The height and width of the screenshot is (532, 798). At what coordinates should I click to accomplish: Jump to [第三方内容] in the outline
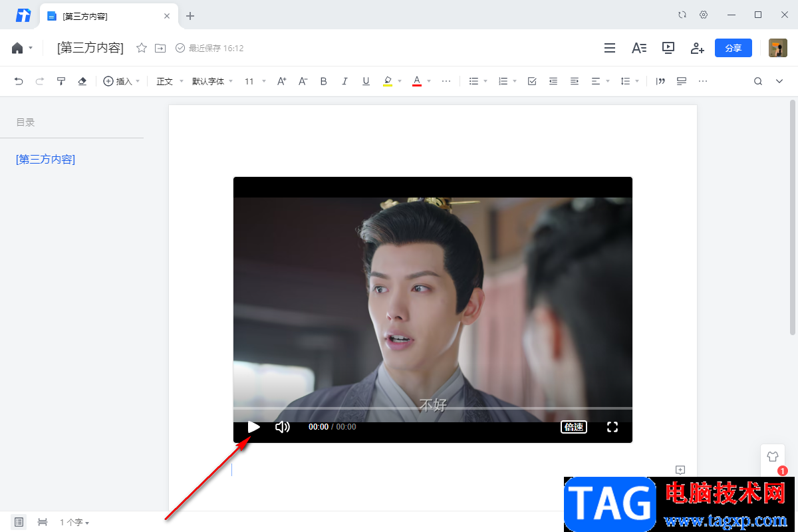(x=45, y=159)
